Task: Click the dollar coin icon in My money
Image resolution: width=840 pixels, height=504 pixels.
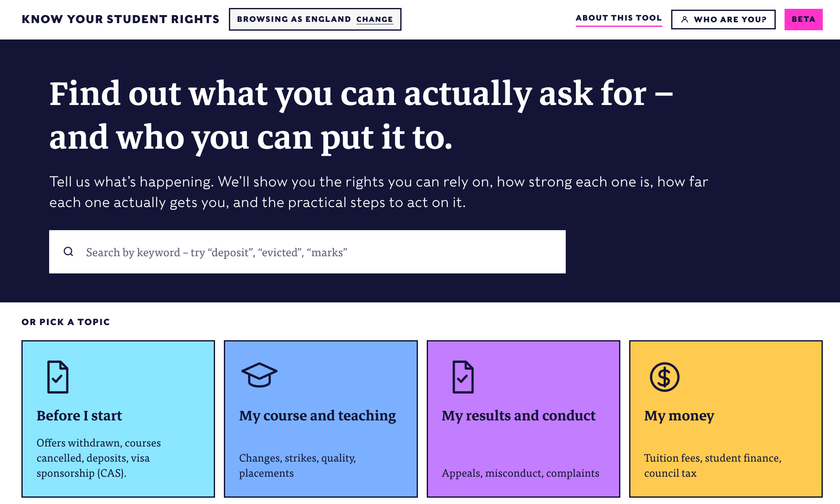Action: tap(664, 377)
